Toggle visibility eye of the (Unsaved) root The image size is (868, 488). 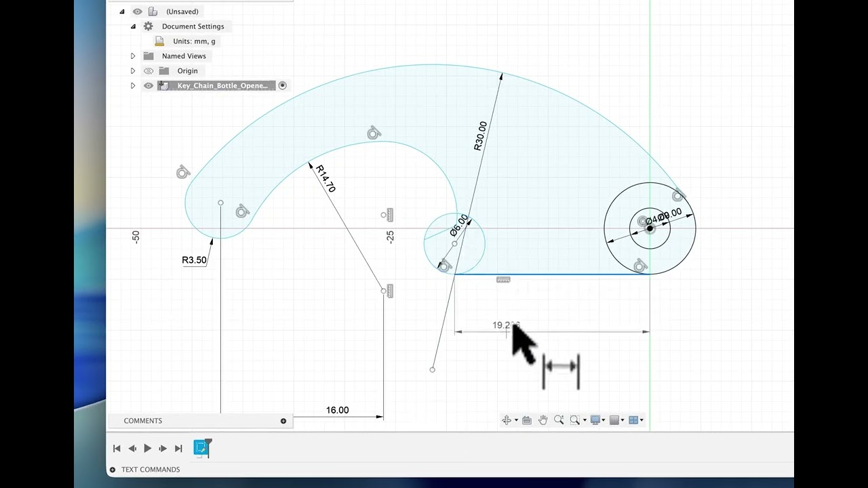138,12
